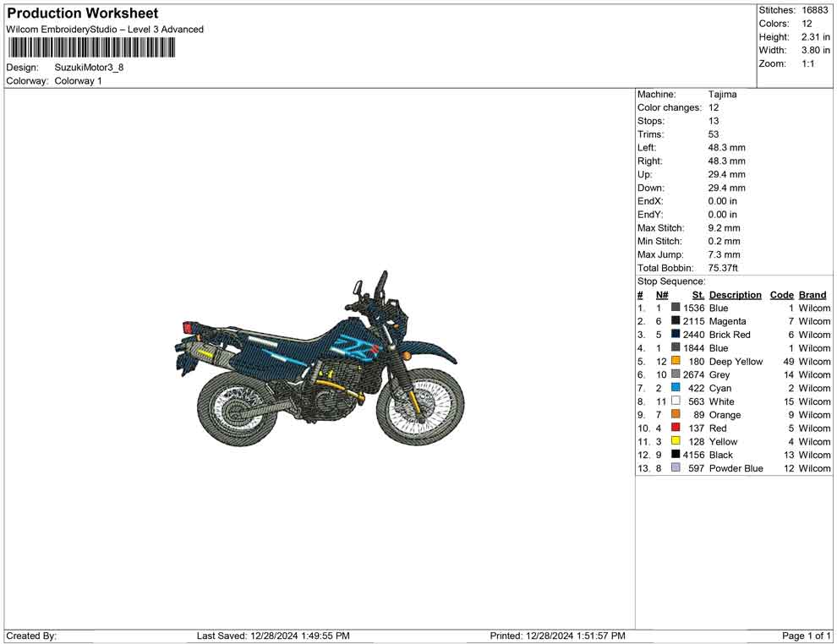Click the Deep Yellow swatch in row 5
The height and width of the screenshot is (644, 837).
676,361
